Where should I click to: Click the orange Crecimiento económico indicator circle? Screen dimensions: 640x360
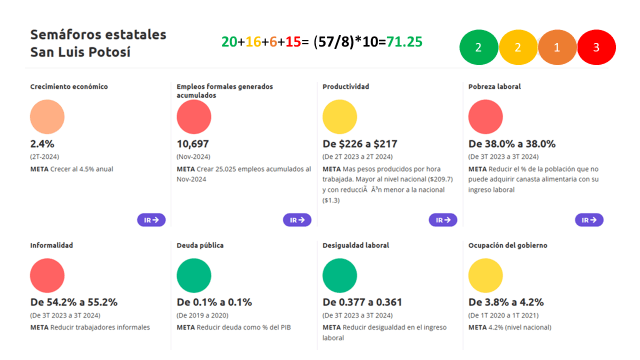(47, 117)
